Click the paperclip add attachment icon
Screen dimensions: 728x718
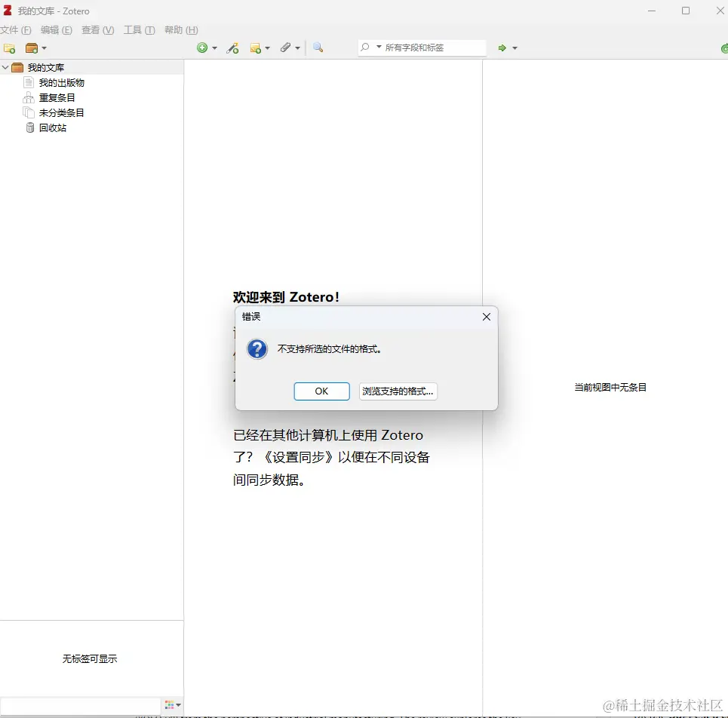285,48
